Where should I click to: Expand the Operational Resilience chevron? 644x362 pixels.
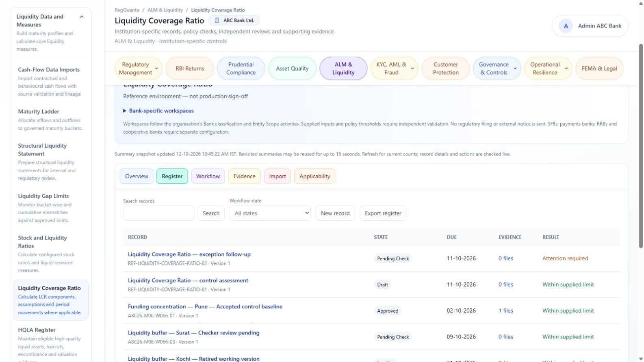tap(566, 69)
